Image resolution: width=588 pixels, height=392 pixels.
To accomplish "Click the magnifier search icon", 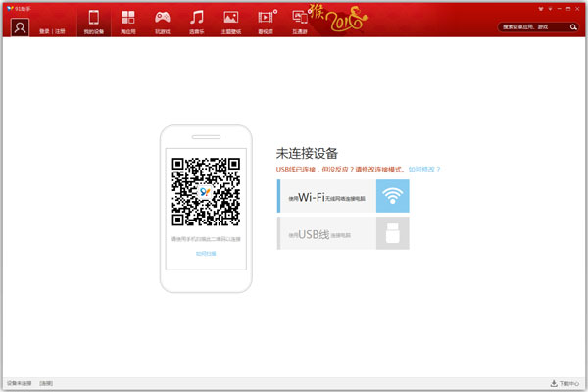I will [573, 27].
